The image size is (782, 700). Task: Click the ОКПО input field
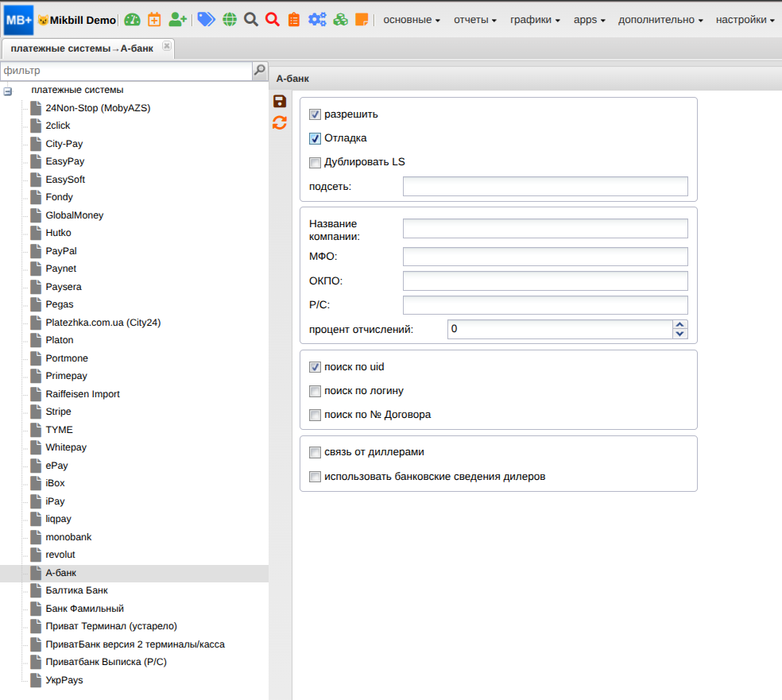[545, 280]
